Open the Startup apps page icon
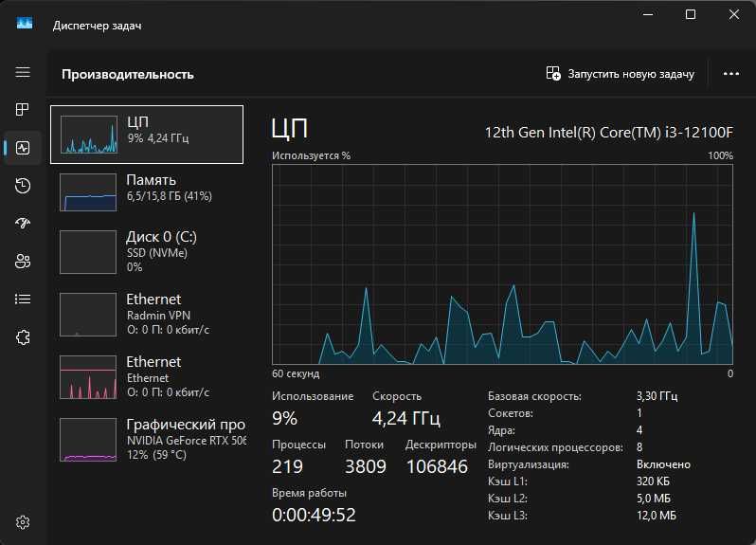Image resolution: width=756 pixels, height=545 pixels. pos(23,224)
